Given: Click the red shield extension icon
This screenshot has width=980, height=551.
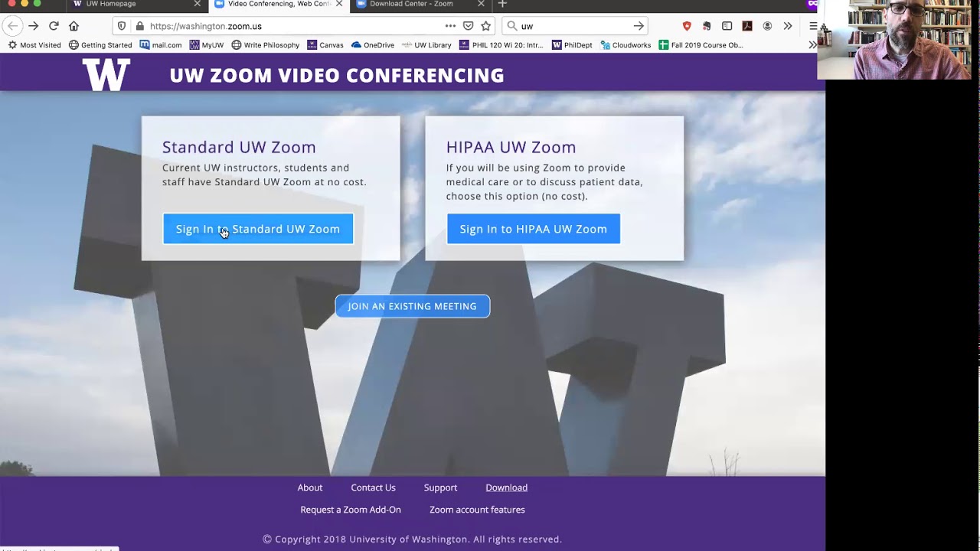Looking at the screenshot, I should (687, 26).
